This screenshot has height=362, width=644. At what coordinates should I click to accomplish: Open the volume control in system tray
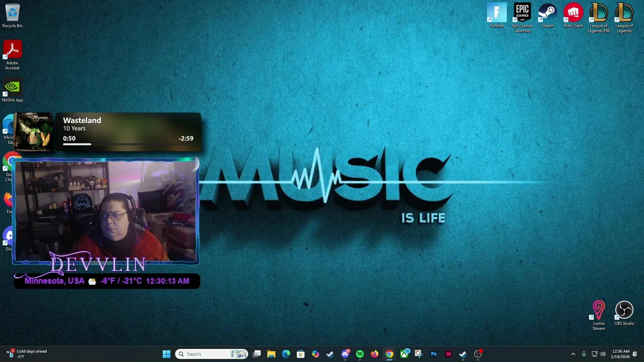603,354
